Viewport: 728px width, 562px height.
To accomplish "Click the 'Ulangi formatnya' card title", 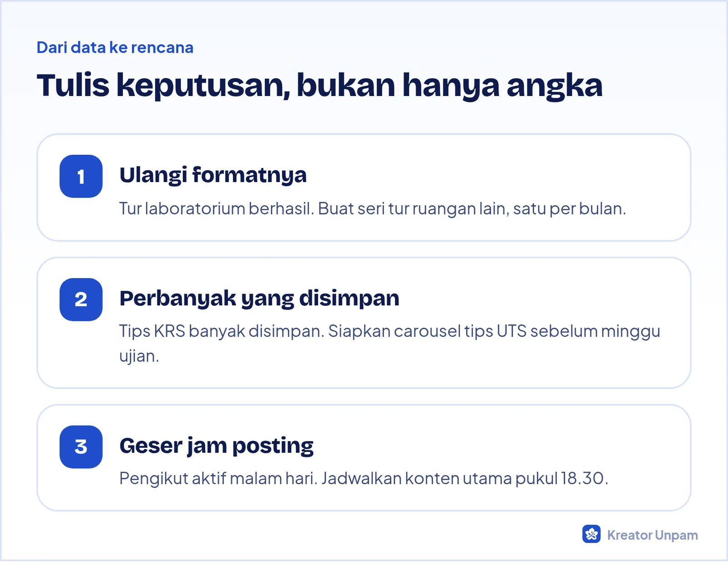I will (213, 175).
